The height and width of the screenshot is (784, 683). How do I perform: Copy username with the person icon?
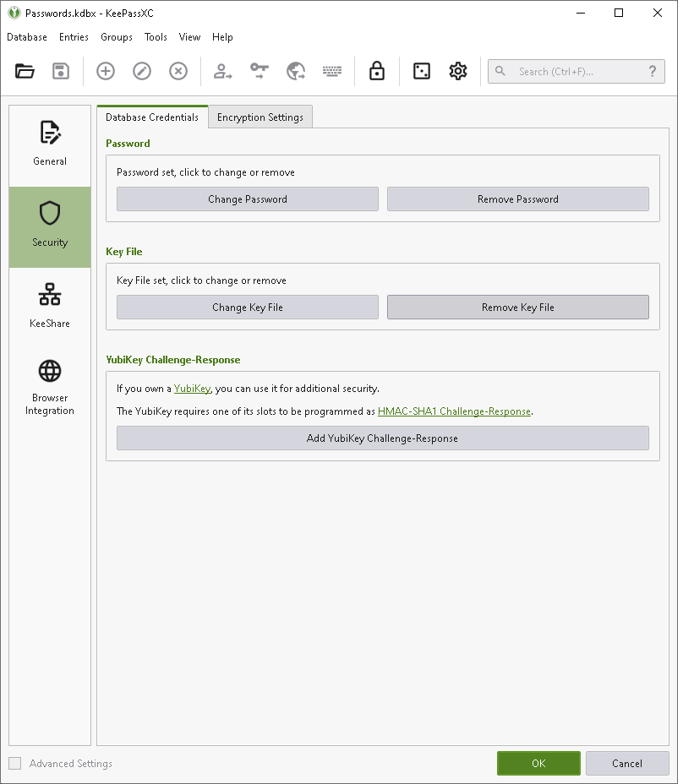pos(222,71)
